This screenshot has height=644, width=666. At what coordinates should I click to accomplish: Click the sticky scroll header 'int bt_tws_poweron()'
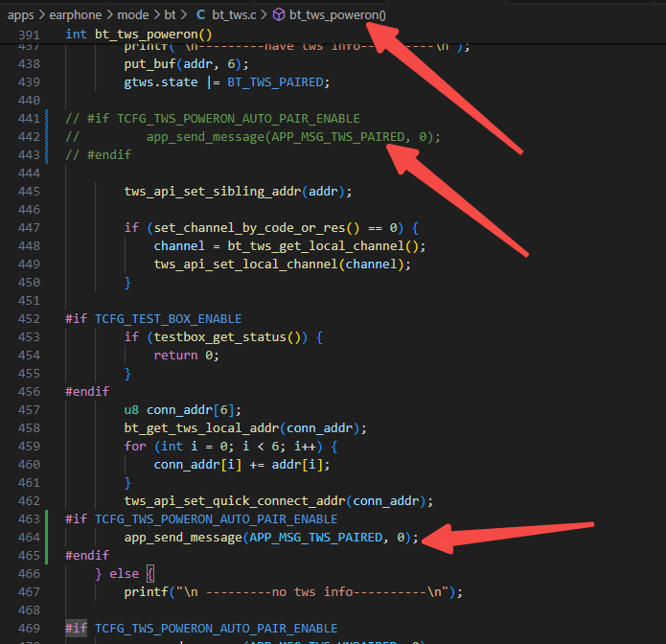point(138,34)
